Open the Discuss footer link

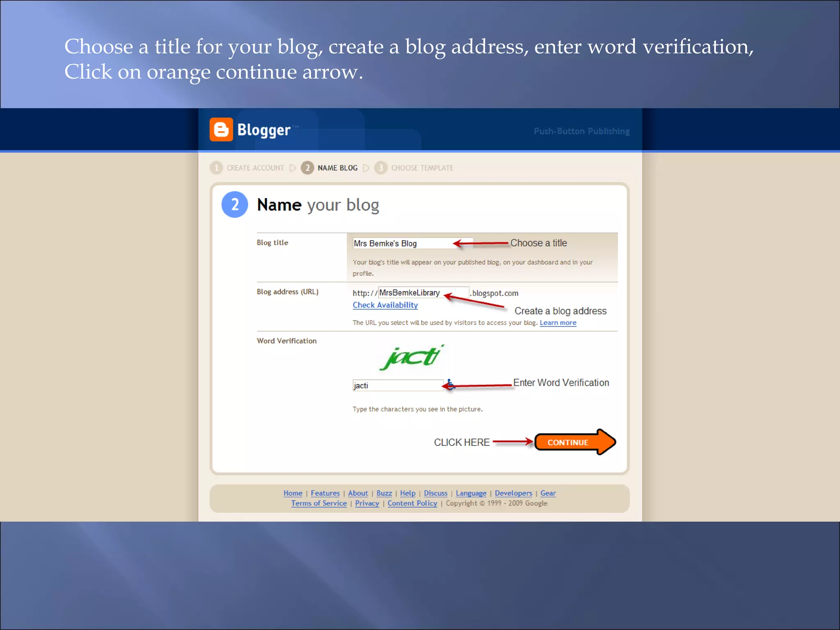(x=436, y=493)
